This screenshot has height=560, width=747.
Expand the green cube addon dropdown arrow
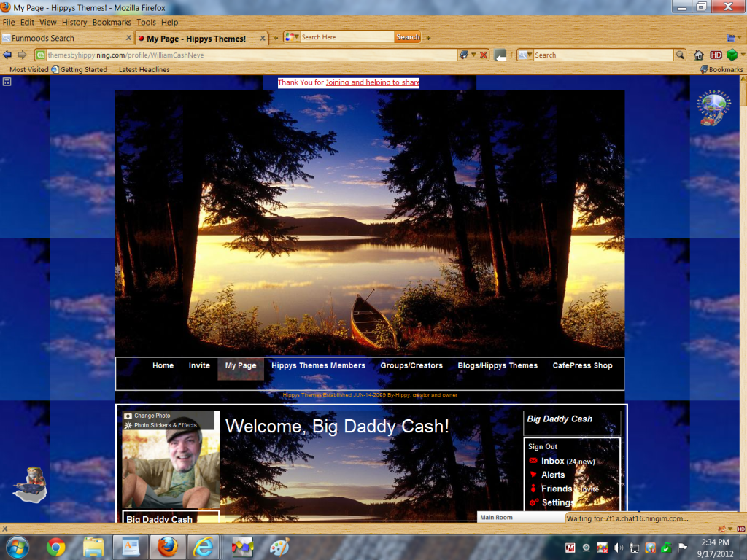[x=743, y=55]
